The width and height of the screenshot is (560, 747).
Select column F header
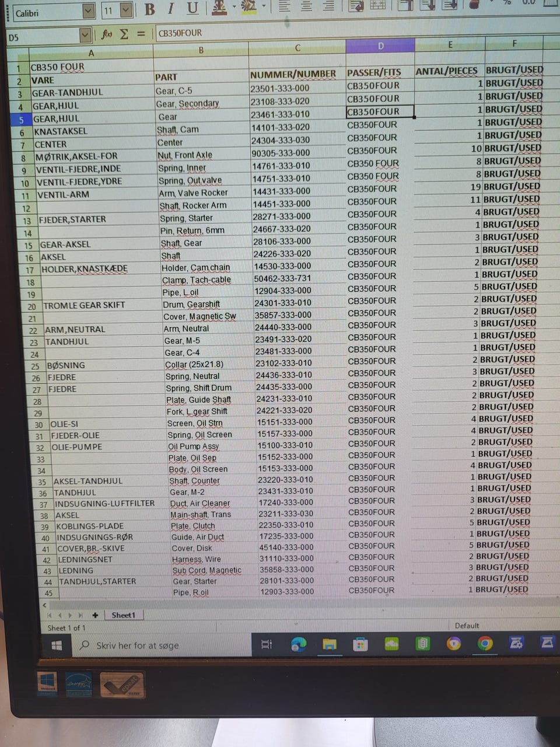514,43
